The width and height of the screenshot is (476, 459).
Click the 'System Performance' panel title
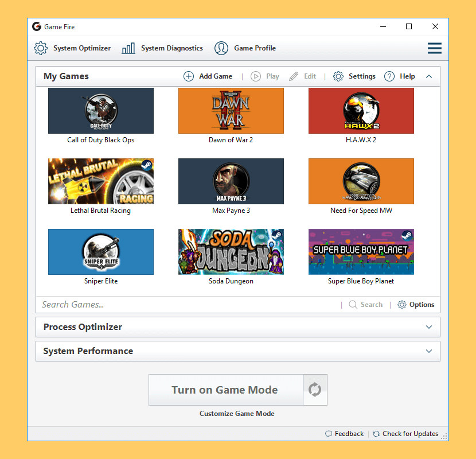pos(88,351)
